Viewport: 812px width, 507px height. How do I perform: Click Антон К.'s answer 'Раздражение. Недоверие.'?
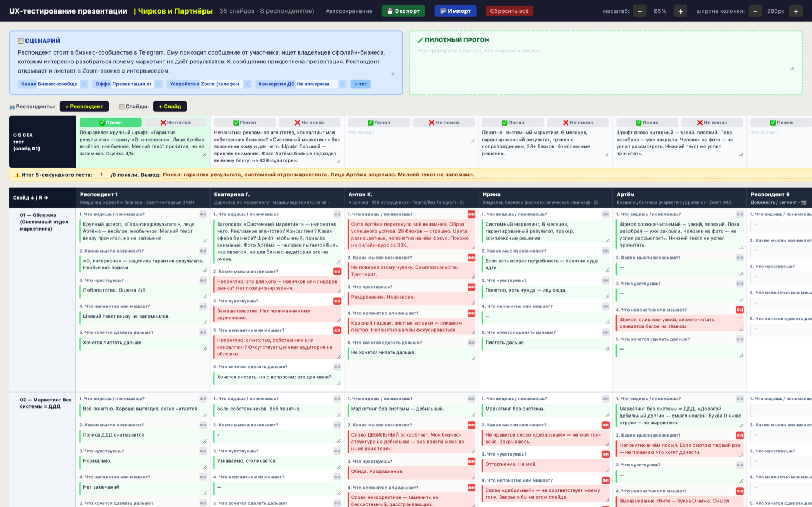(411, 299)
